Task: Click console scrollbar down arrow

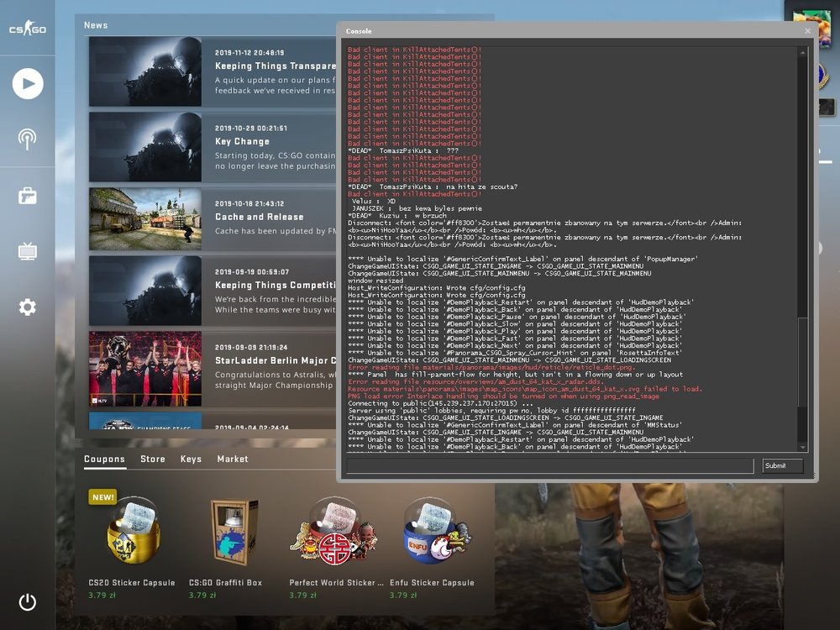Action: pyautogui.click(x=802, y=447)
